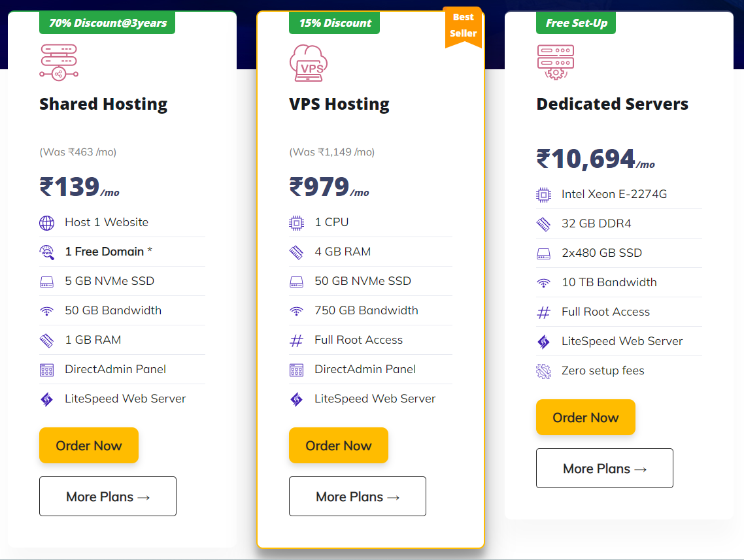
Task: Click the VPS cloud icon
Action: (x=309, y=63)
